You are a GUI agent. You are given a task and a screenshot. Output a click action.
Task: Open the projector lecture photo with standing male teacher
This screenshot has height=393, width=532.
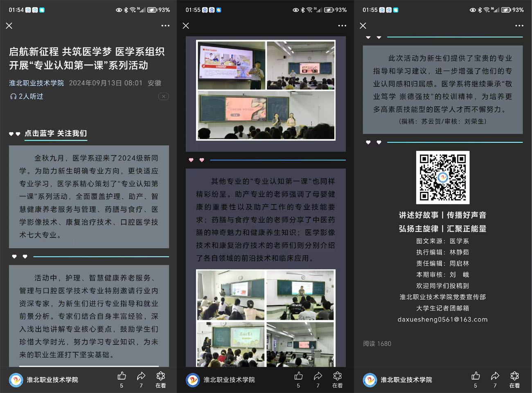click(x=231, y=65)
